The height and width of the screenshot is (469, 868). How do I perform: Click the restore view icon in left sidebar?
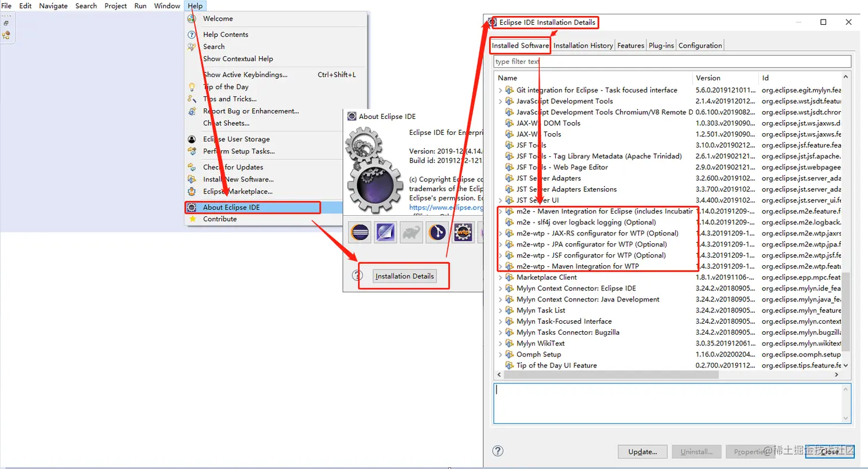[6, 23]
